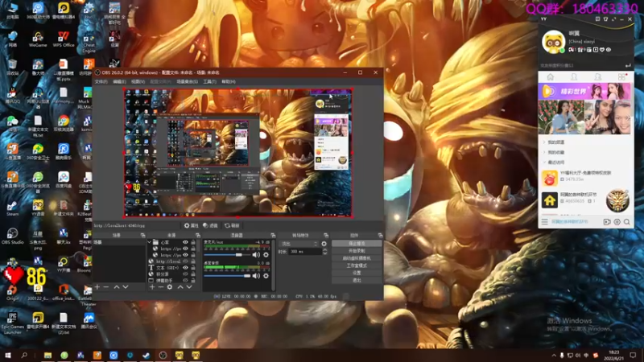Pop out the Audio Mixer dock

pyautogui.click(x=273, y=235)
